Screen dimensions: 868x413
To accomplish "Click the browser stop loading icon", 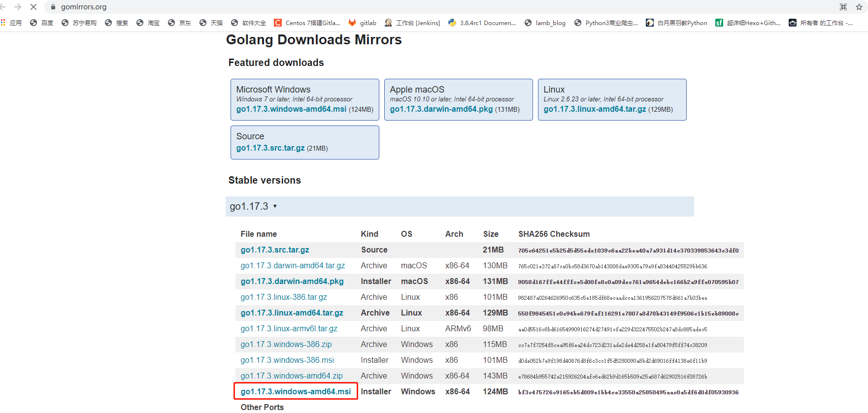I will [x=33, y=7].
